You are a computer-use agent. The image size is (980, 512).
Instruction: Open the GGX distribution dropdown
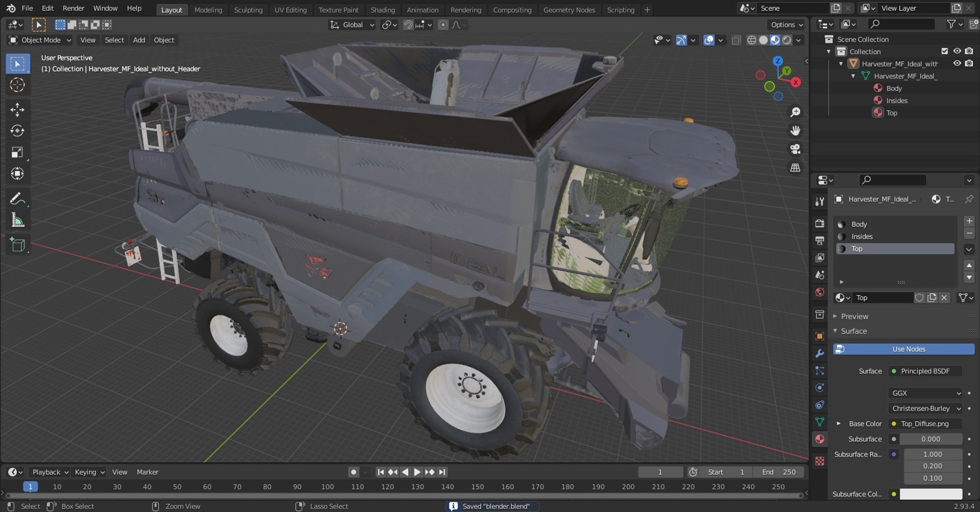click(925, 393)
